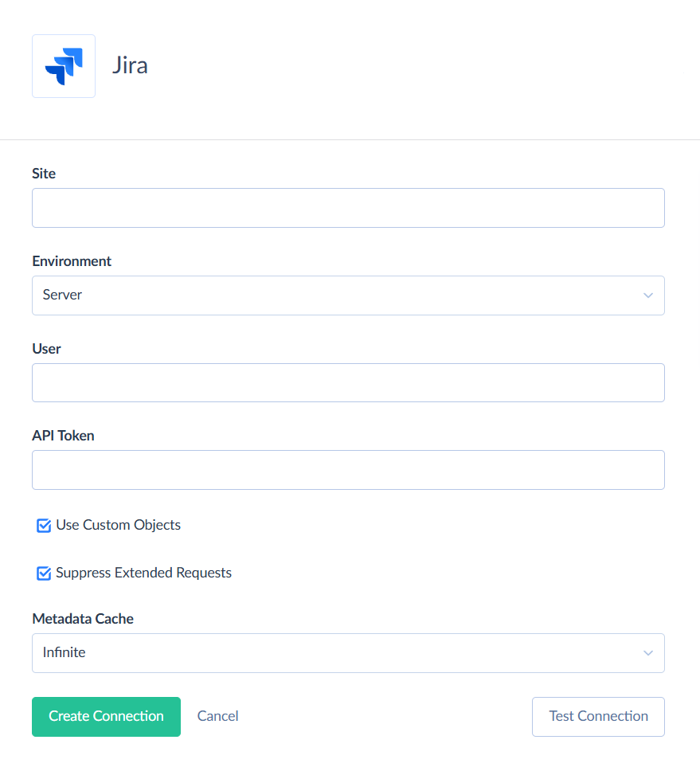Click the Jira connector title text

pos(130,65)
